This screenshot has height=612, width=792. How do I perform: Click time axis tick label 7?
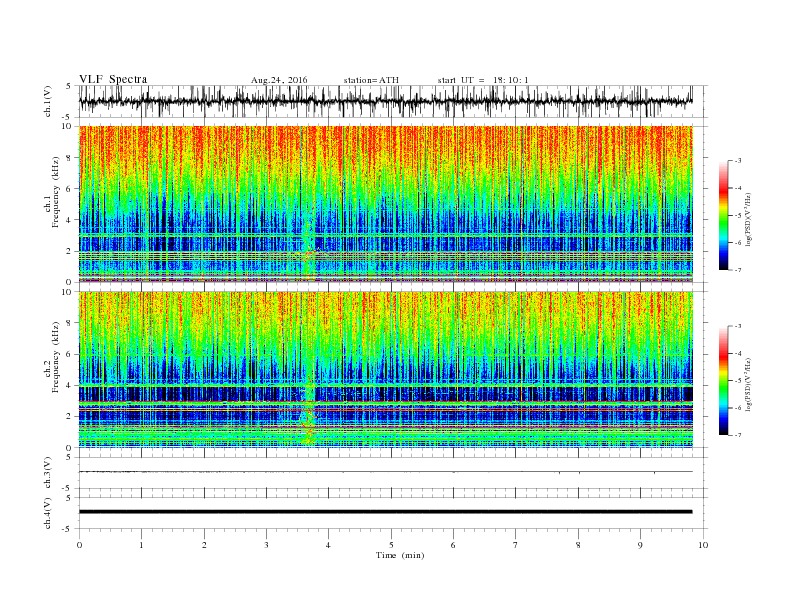tap(516, 545)
